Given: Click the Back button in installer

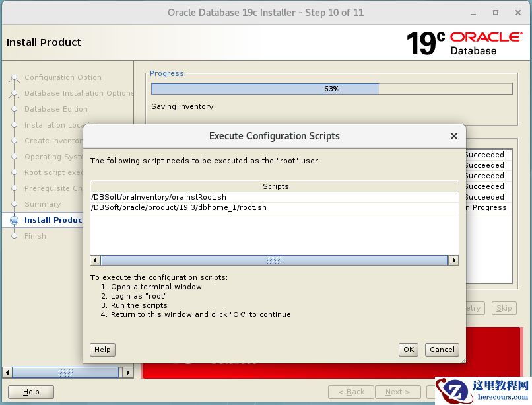Looking at the screenshot, I should pos(351,392).
